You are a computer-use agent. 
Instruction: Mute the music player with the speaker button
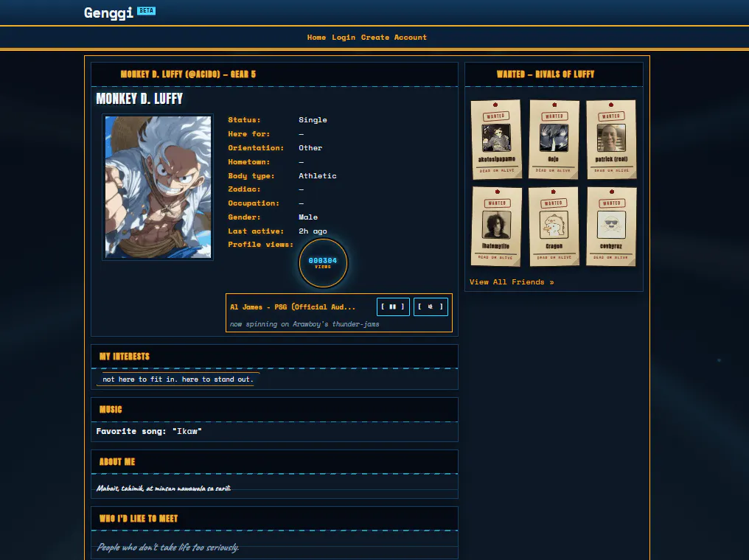(431, 307)
